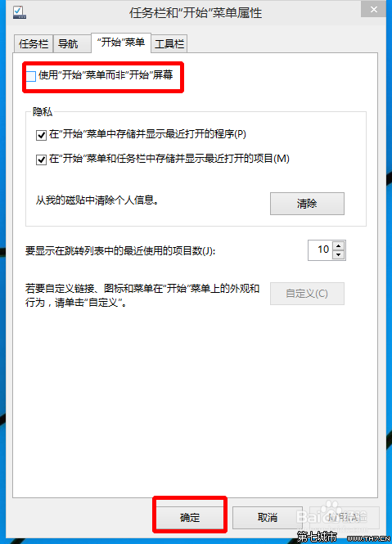Click the 清除 button
The width and height of the screenshot is (392, 544).
(307, 204)
